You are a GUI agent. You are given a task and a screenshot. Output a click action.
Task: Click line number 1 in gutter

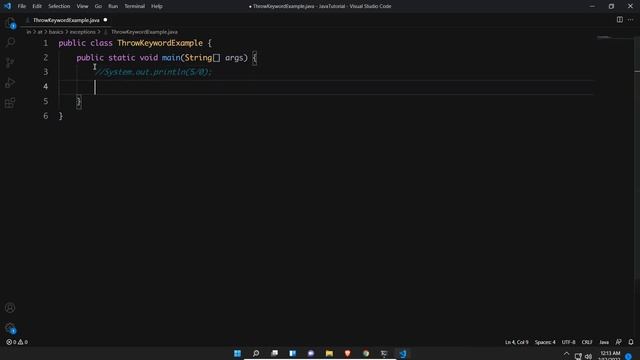tap(45, 43)
